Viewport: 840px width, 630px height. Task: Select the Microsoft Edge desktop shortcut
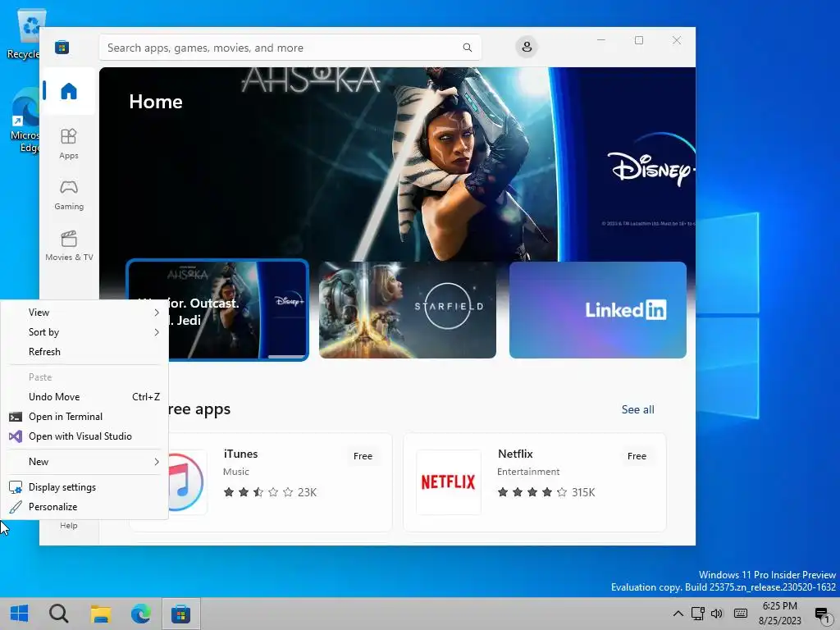click(25, 121)
